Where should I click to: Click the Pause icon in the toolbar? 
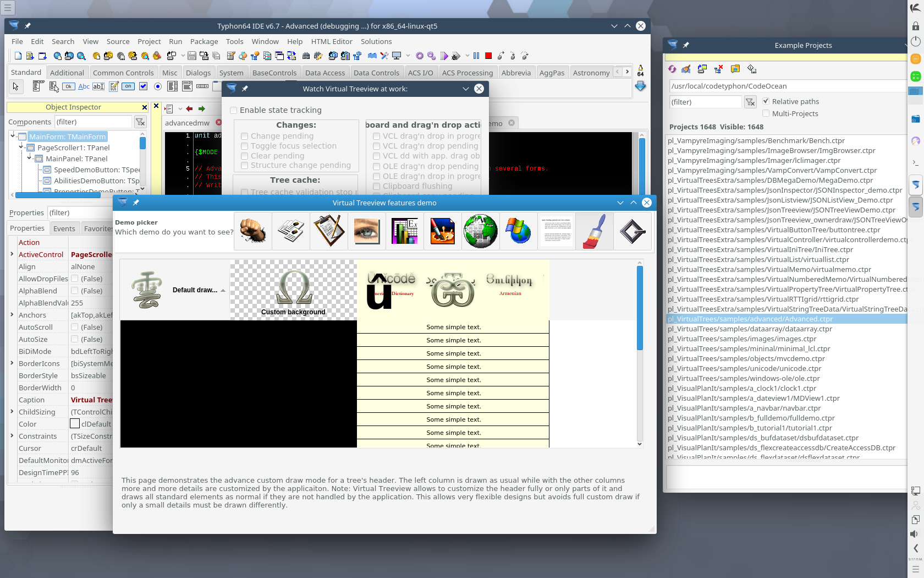coord(476,56)
